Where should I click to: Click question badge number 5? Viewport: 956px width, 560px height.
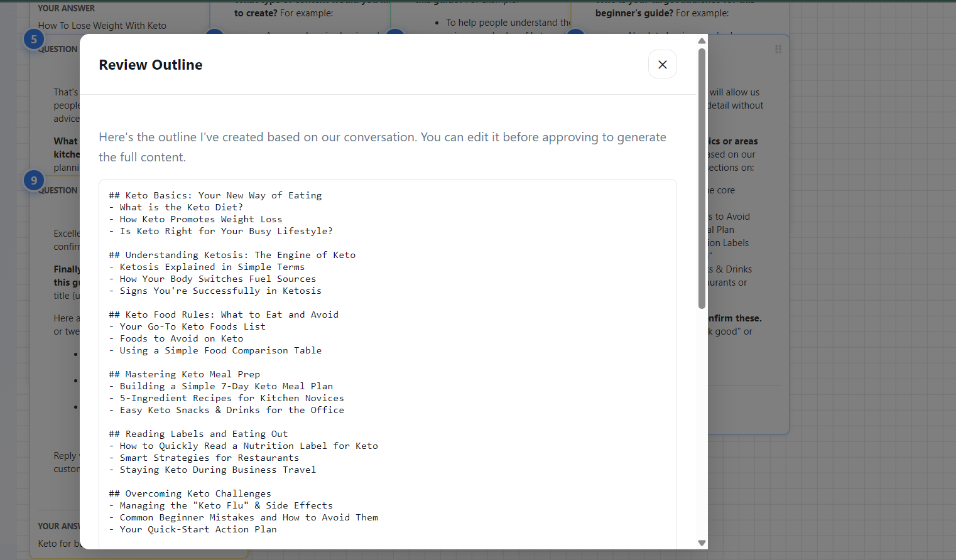[33, 38]
